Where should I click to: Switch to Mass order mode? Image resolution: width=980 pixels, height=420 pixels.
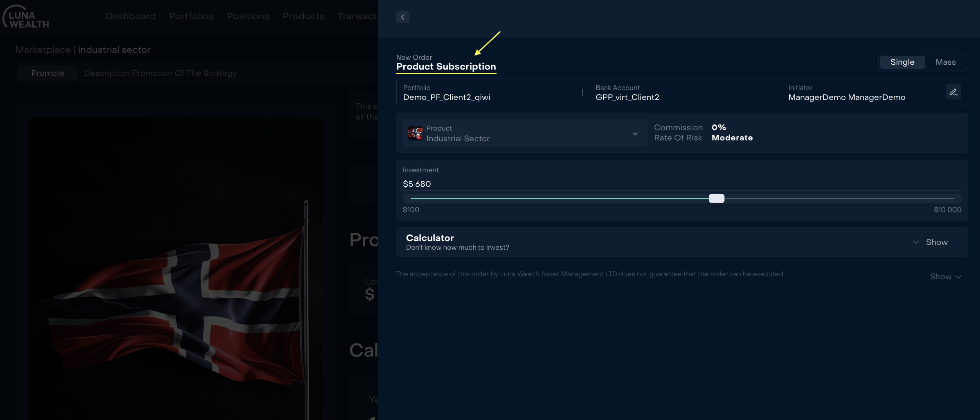(945, 62)
